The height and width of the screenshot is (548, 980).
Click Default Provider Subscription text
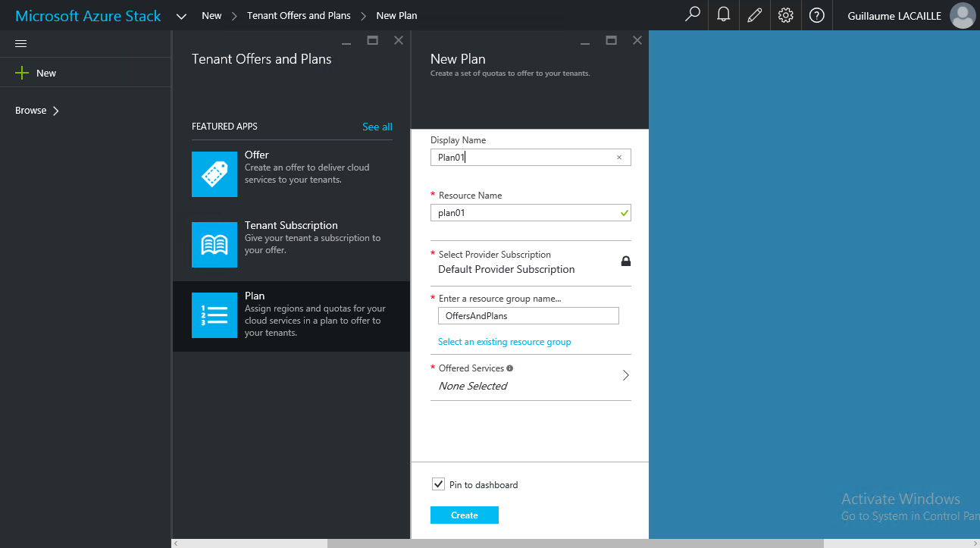(506, 269)
